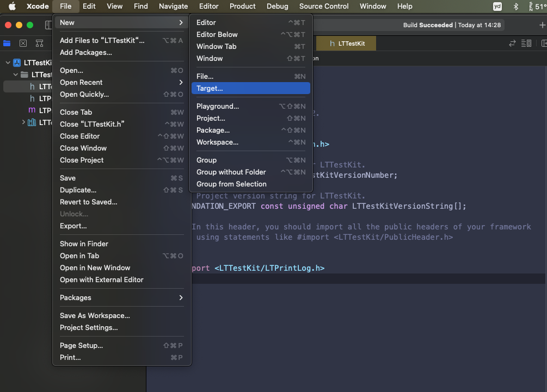This screenshot has width=547, height=392.
Task: Select the second h file LTP
Action: pos(32,98)
